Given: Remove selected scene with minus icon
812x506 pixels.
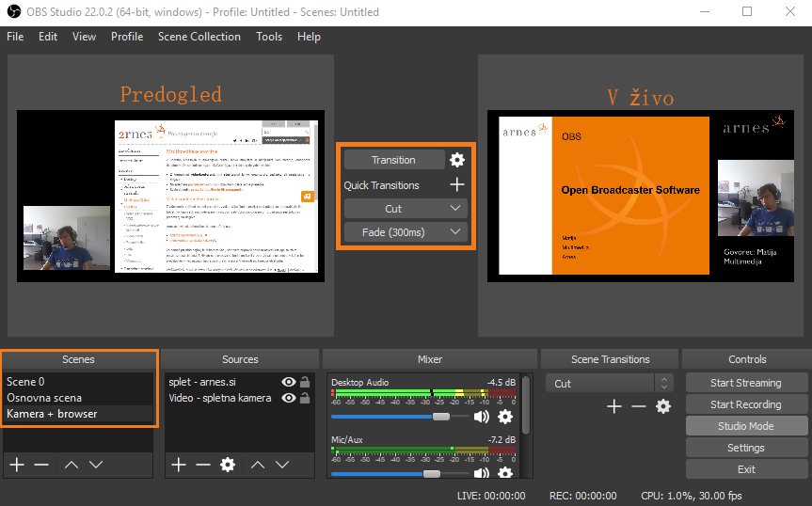Looking at the screenshot, I should click(41, 465).
